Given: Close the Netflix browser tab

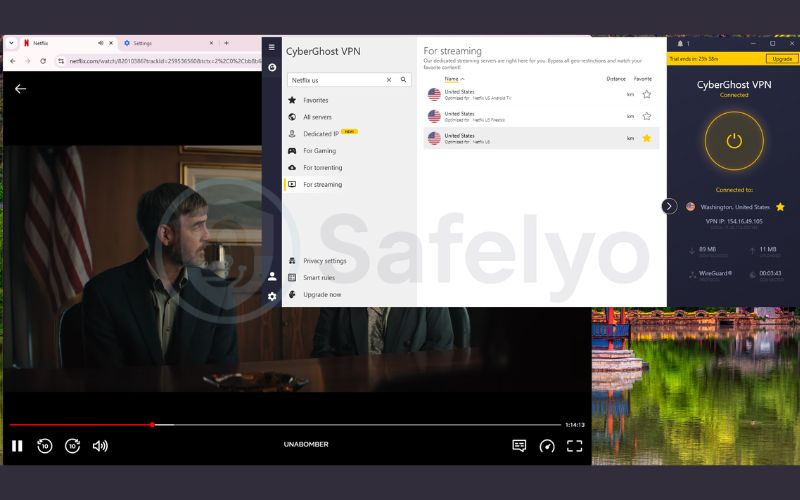Looking at the screenshot, I should tap(111, 43).
